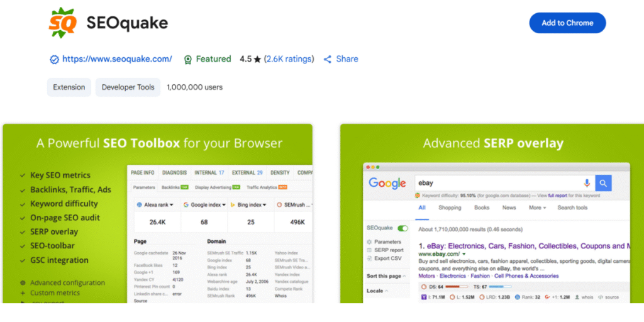Click the Add to Chrome button

pyautogui.click(x=567, y=23)
